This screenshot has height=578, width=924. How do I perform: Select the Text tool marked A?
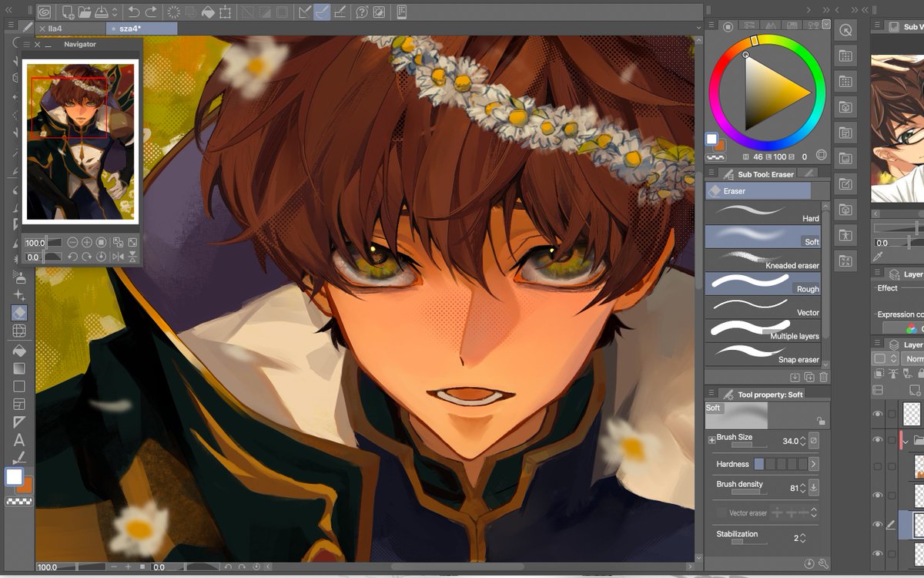(19, 440)
